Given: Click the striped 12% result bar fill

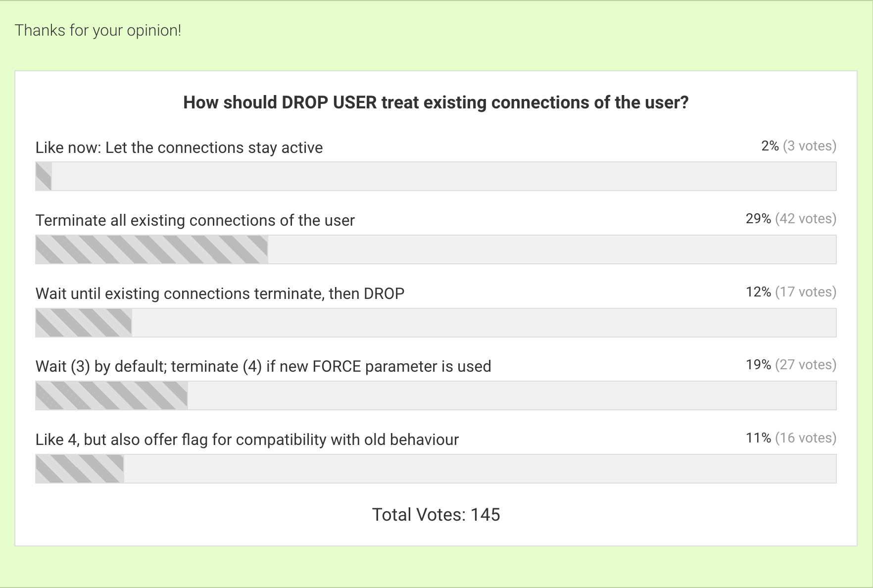Looking at the screenshot, I should tap(84, 323).
